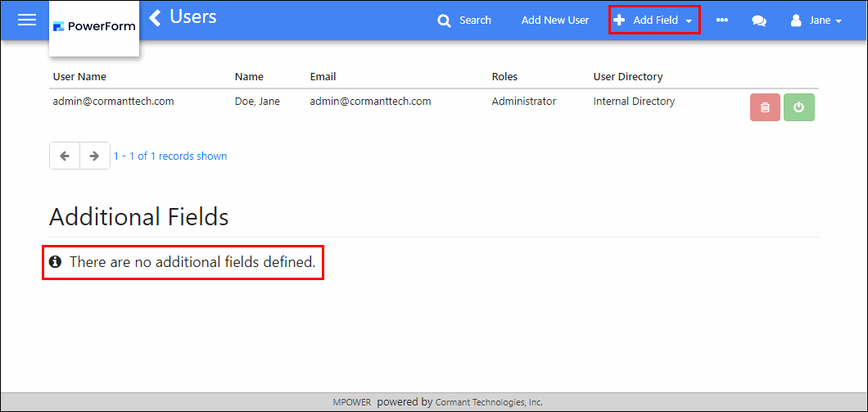
Task: Click Add New User
Action: click(554, 20)
